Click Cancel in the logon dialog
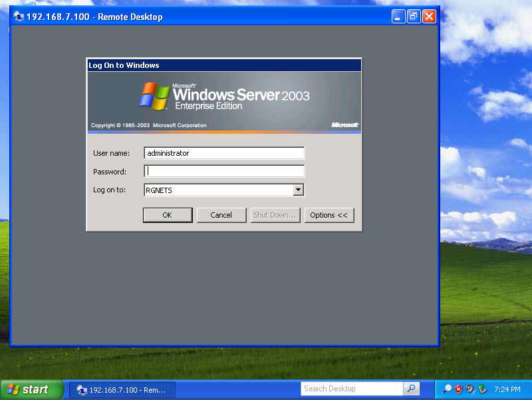The image size is (532, 400). (x=221, y=215)
